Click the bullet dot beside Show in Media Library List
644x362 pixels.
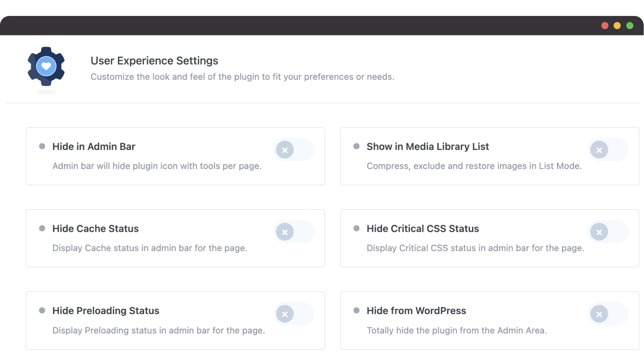tap(356, 146)
